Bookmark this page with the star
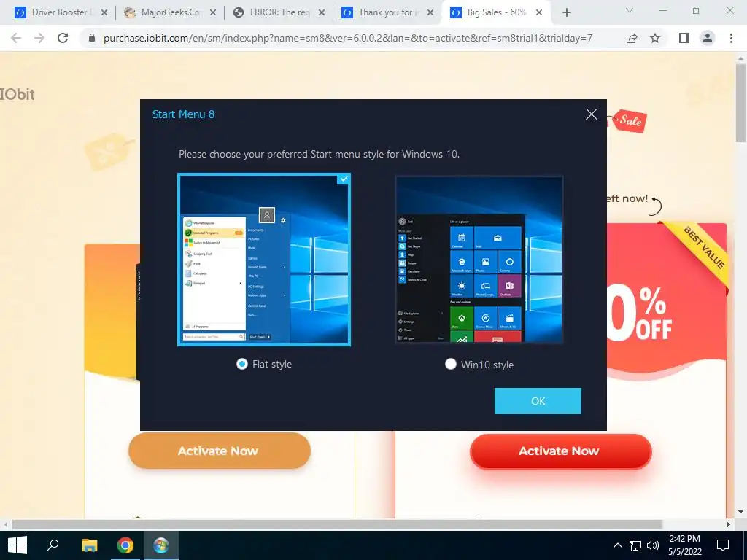This screenshot has height=560, width=747. click(655, 38)
